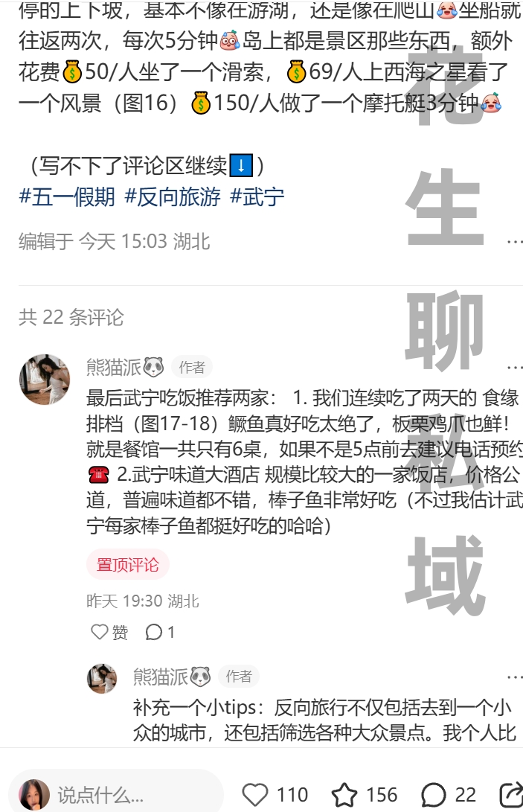The height and width of the screenshot is (812, 523).
Task: Tap own profile avatar in comment bar
Action: point(34,794)
